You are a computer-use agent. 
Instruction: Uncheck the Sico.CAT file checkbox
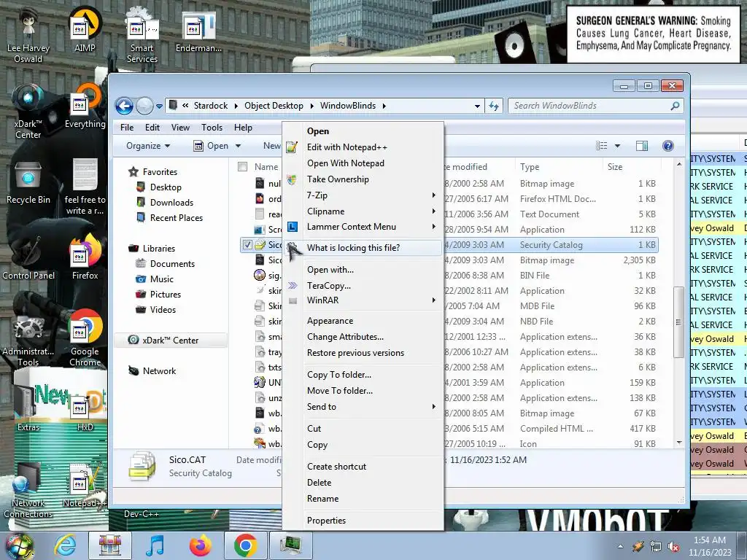point(247,245)
